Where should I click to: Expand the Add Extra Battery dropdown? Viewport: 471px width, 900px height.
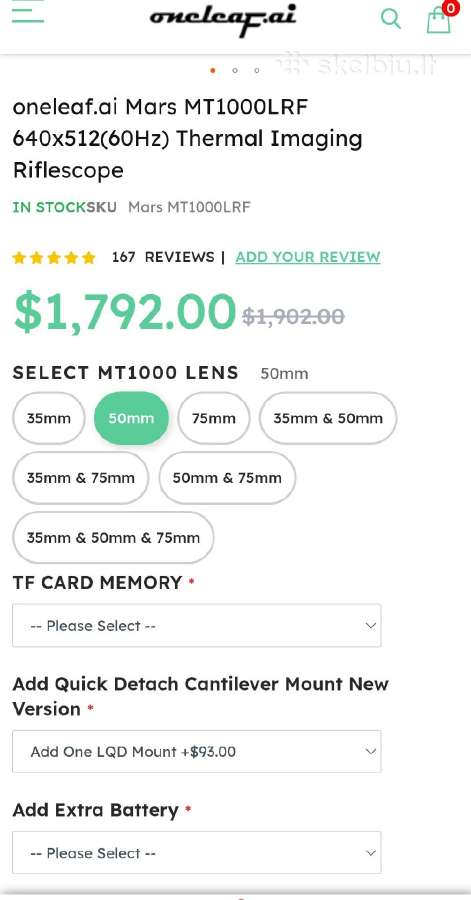point(197,852)
